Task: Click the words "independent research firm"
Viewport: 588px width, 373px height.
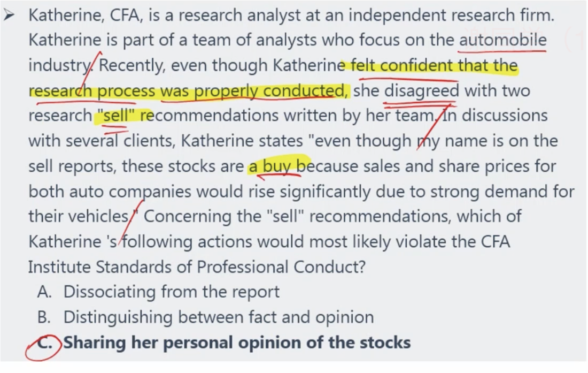Action: tap(451, 16)
